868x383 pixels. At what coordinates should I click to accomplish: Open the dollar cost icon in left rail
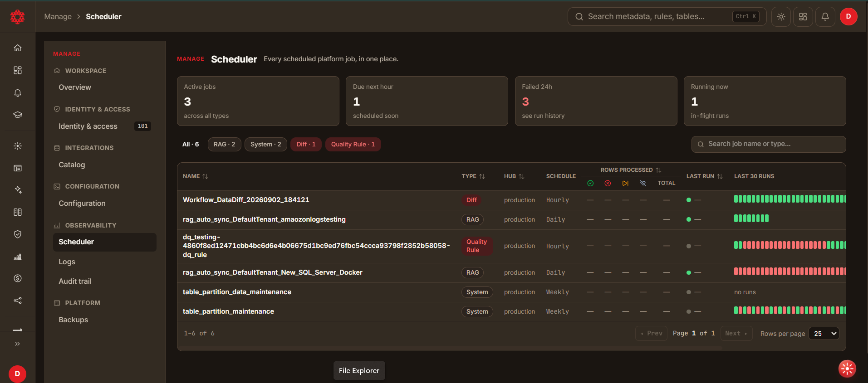point(18,278)
